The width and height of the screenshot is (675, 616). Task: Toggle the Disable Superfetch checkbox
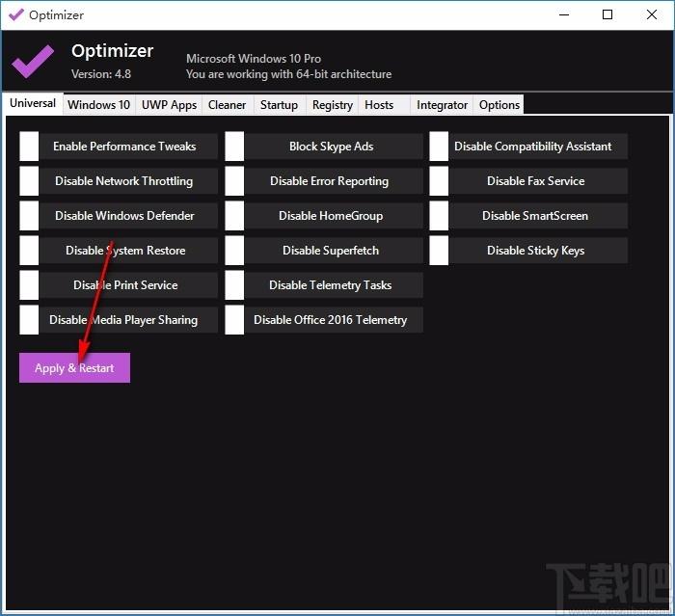[x=234, y=250]
